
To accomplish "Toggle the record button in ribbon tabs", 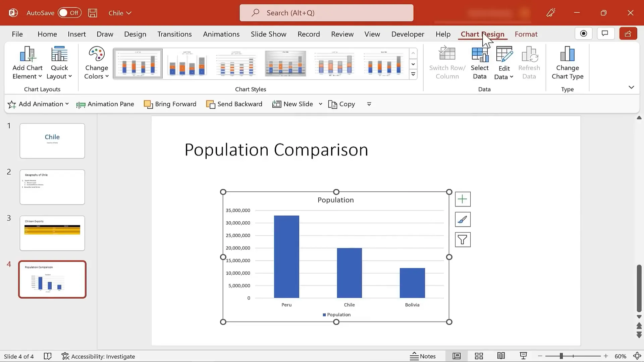I will click(x=584, y=34).
